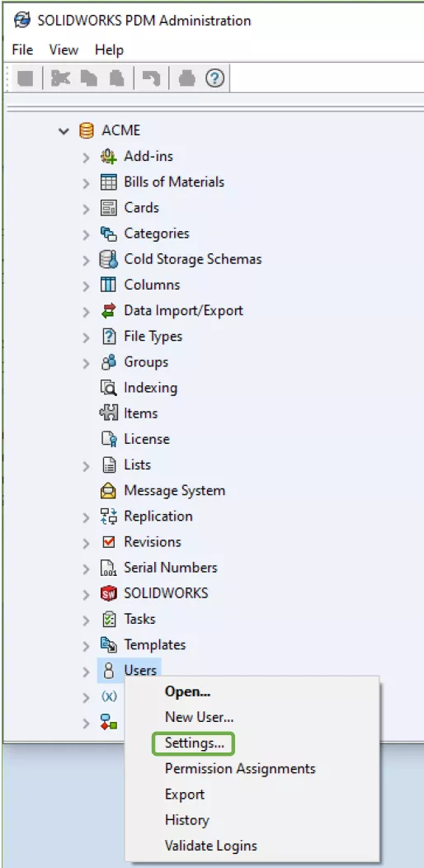The image size is (424, 868).
Task: Click the Message System envelope icon
Action: [x=109, y=490]
